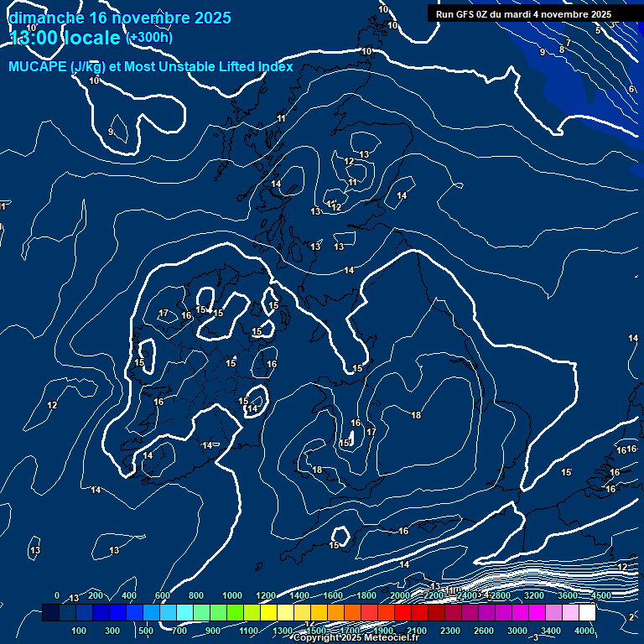Select the '900' legend scale label
This screenshot has height=644, width=644.
coord(213,631)
